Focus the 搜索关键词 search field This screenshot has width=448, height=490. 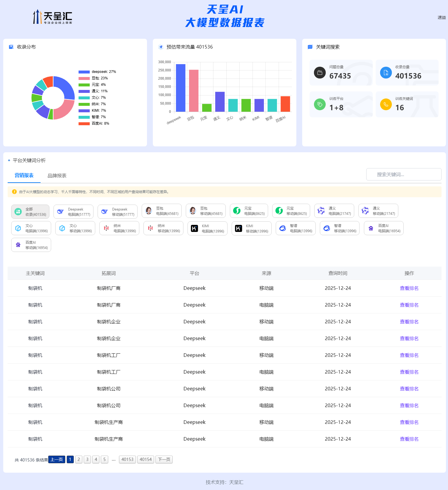404,174
